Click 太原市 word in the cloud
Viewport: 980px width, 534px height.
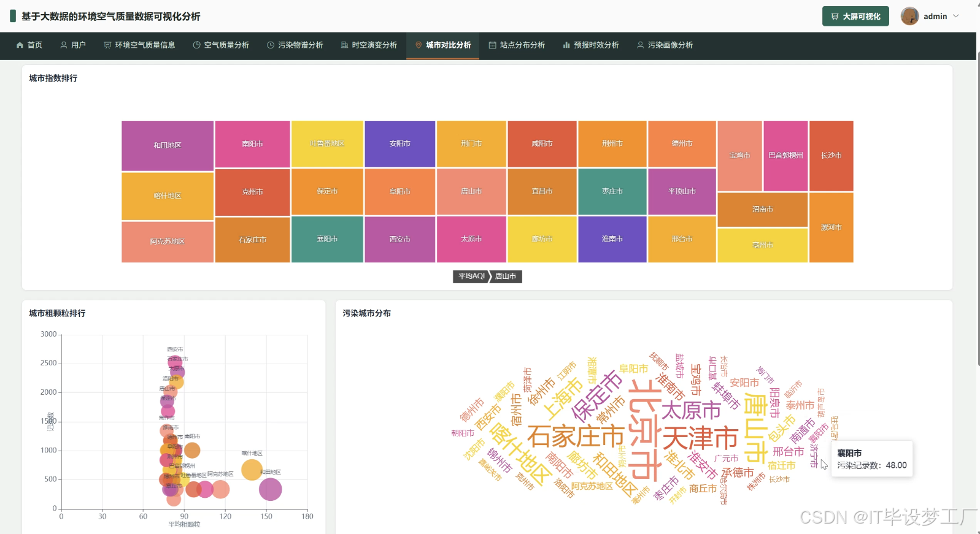(691, 410)
